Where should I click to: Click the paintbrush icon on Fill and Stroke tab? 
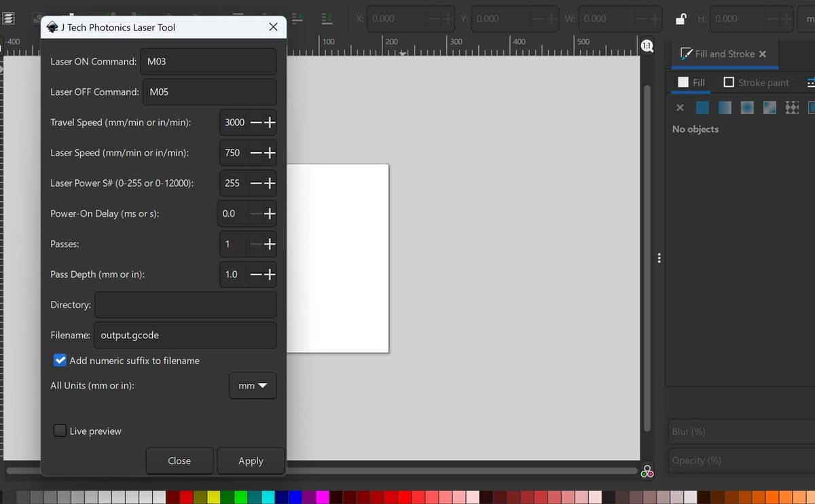686,54
